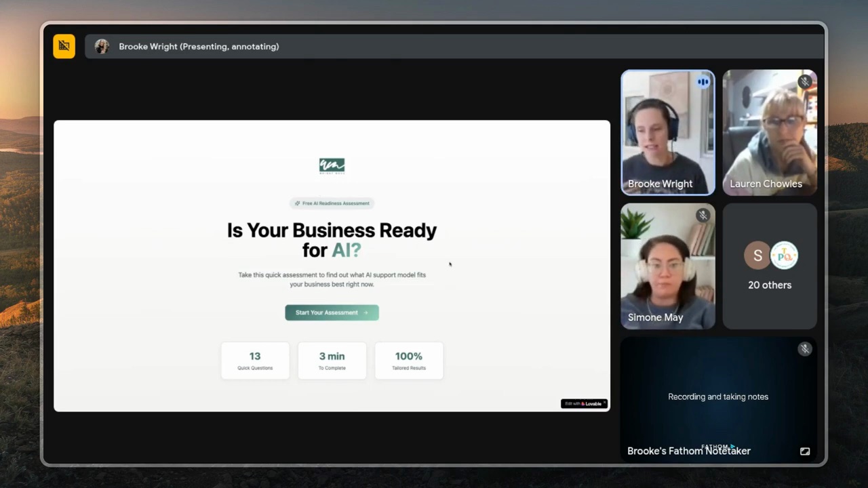Click the Fathom logo text

tap(717, 447)
